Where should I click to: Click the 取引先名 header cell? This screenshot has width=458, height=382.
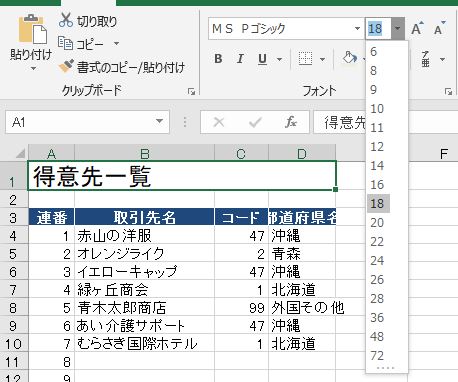pyautogui.click(x=144, y=217)
